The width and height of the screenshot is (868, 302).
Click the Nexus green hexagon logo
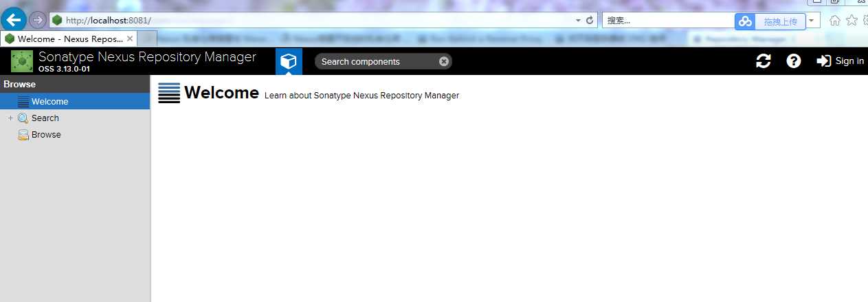22,61
